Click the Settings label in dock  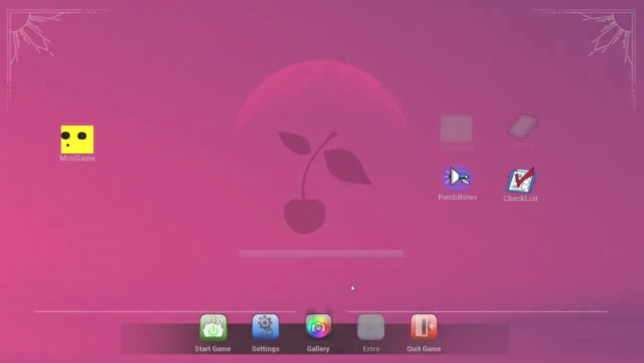[x=265, y=349]
